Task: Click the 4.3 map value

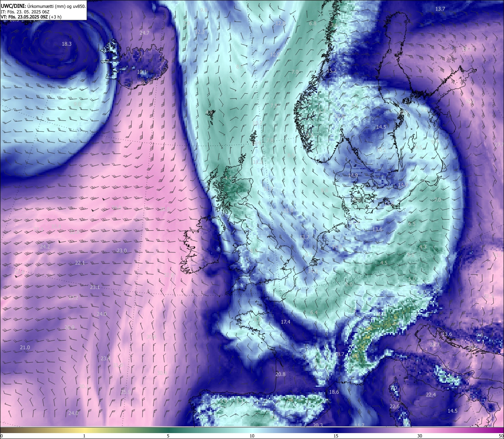Action: click(x=423, y=247)
